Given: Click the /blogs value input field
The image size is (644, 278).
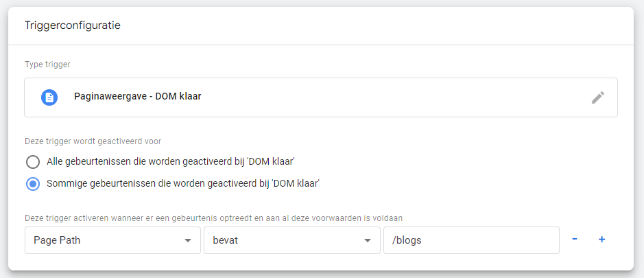Looking at the screenshot, I should point(470,240).
